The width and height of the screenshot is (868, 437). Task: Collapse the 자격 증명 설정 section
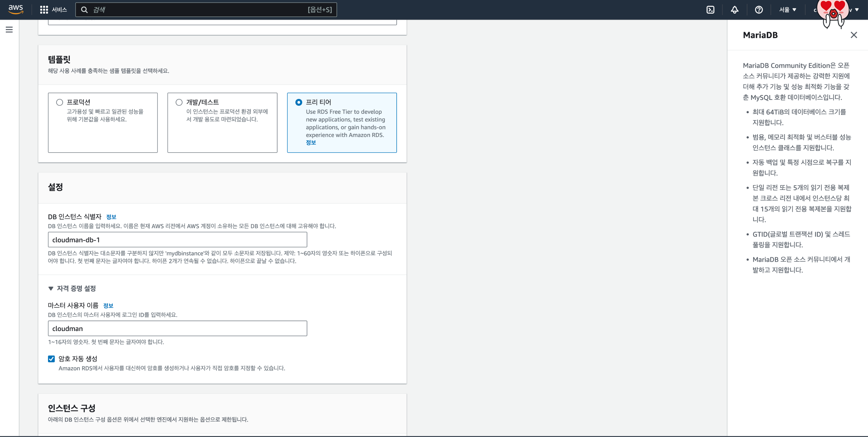51,289
